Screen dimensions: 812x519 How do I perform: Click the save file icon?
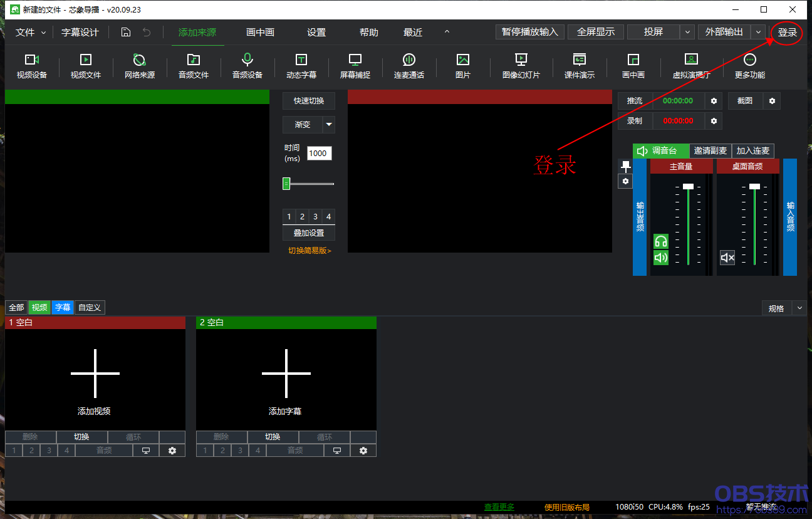click(x=126, y=32)
